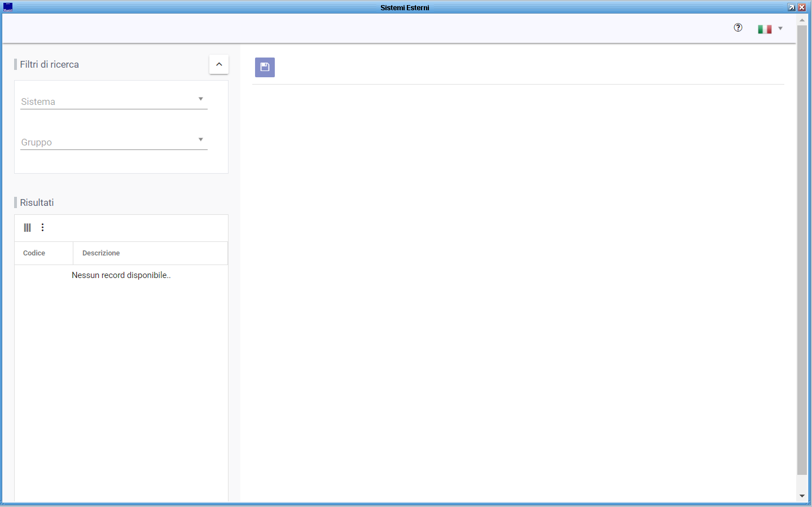Click the Risultati heading
Viewport: 812px width, 507px height.
(37, 202)
